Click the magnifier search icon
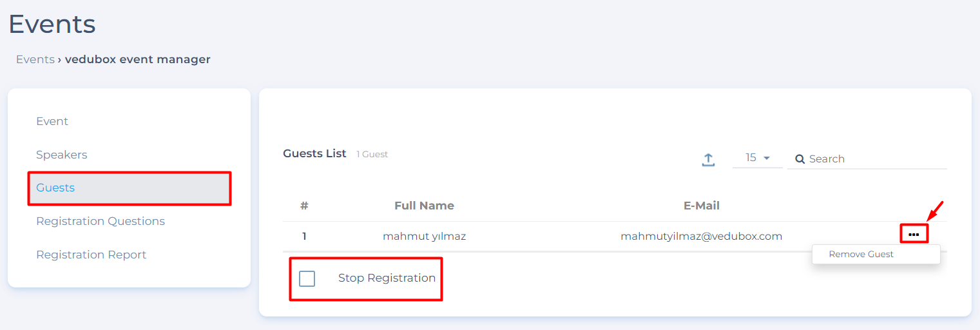Viewport: 980px width, 330px height. coord(800,159)
